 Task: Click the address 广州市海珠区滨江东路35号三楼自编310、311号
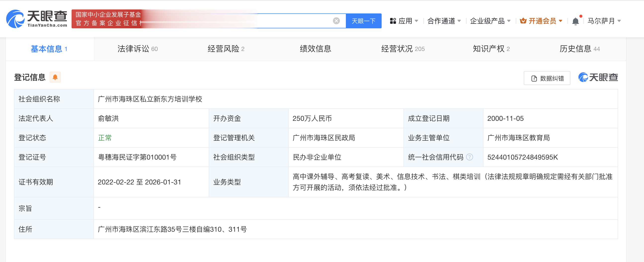(x=172, y=229)
